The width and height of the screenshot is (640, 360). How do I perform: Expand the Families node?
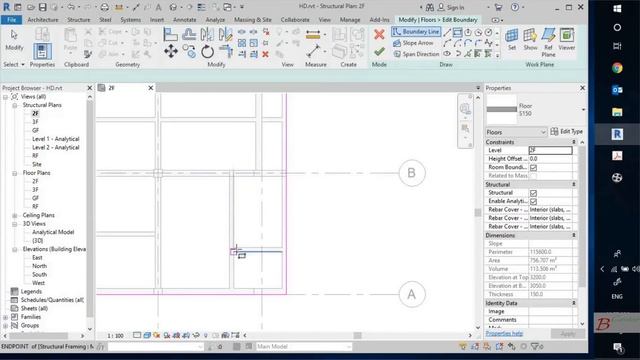click(6, 317)
